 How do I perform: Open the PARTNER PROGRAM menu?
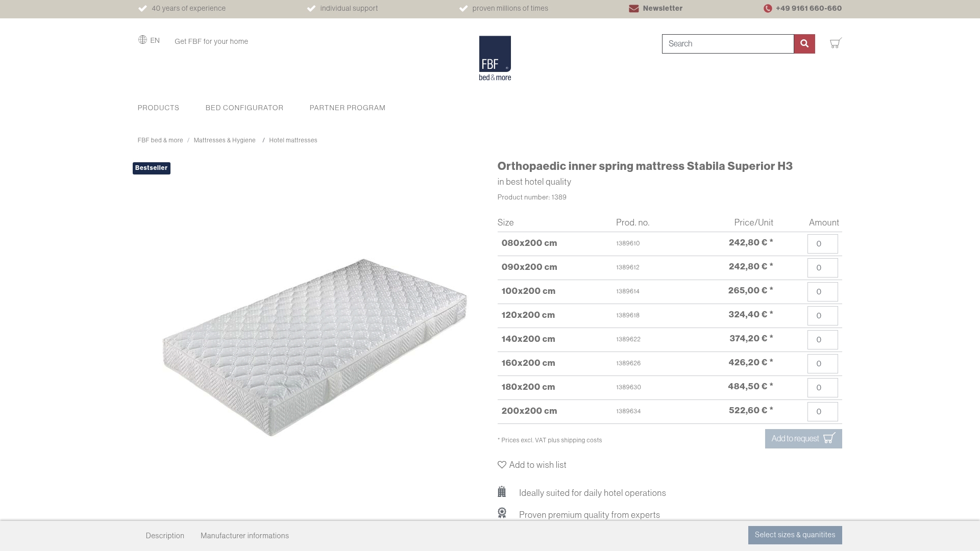pyautogui.click(x=348, y=108)
